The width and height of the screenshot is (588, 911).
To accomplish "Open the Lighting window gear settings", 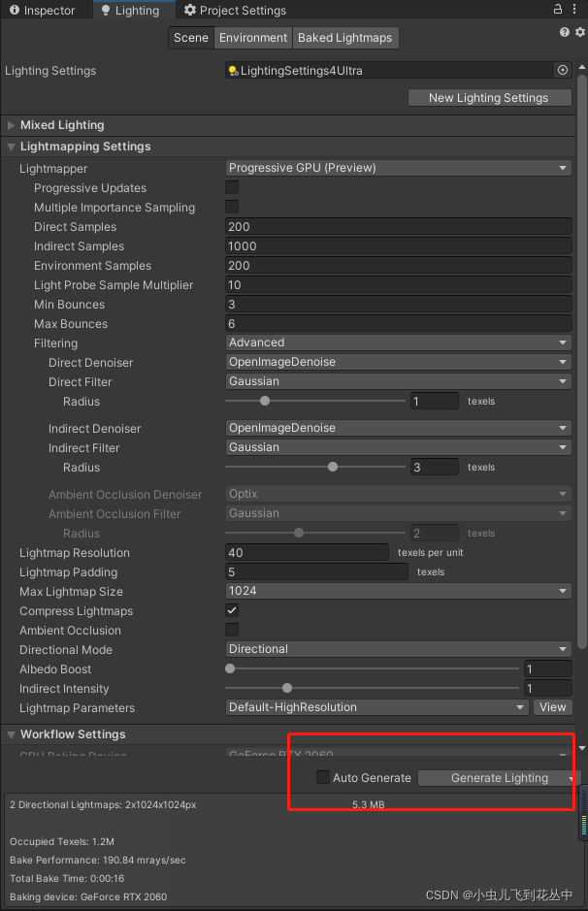I will click(x=580, y=32).
